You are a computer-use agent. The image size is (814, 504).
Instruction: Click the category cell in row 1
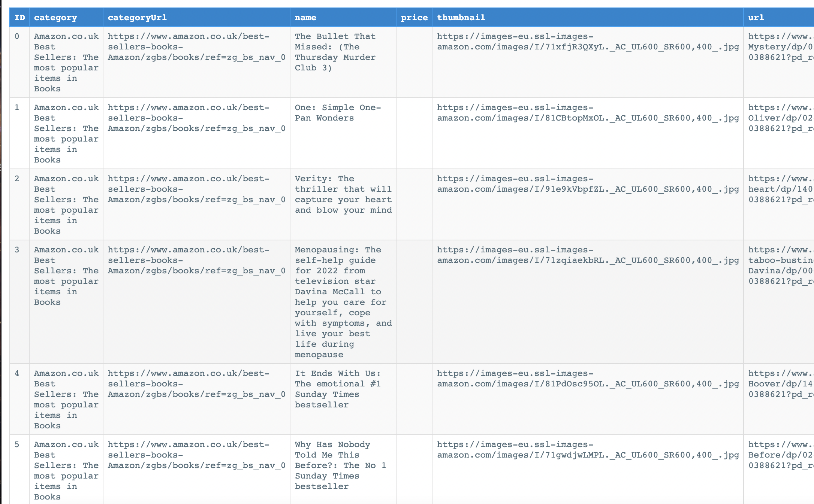click(66, 133)
